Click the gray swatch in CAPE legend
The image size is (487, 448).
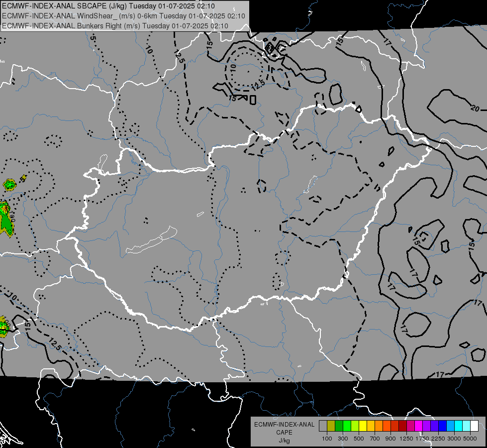[323, 426]
